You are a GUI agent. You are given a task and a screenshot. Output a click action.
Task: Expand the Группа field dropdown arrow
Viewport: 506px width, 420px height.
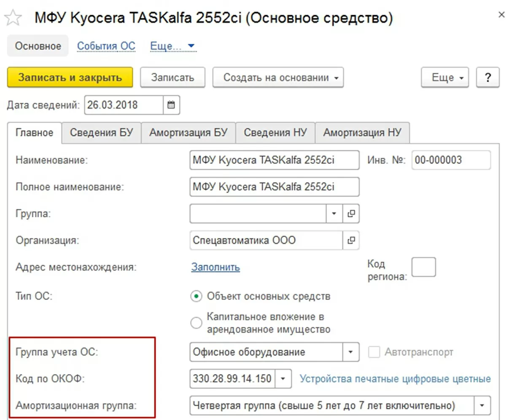[334, 214]
